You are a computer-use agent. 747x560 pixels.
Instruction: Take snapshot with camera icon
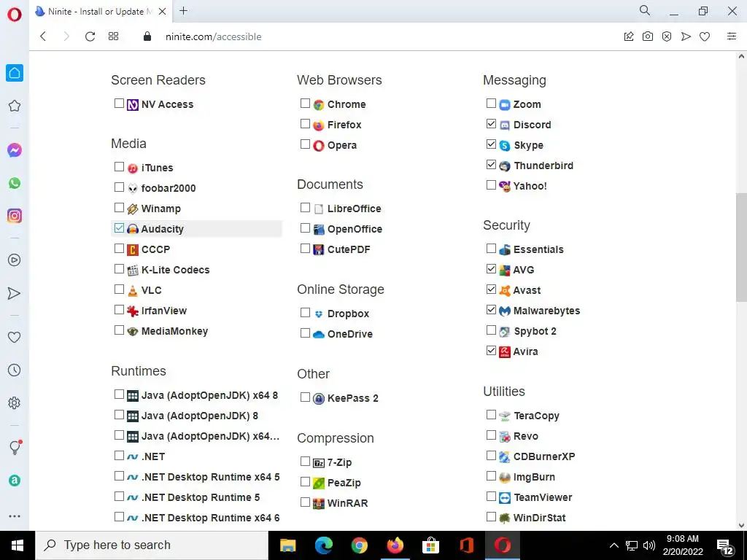click(648, 36)
